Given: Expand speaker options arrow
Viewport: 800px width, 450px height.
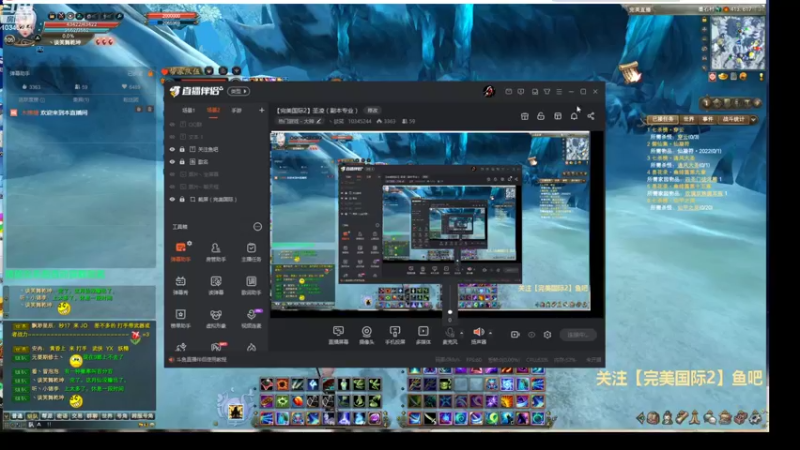Looking at the screenshot, I should tap(490, 333).
